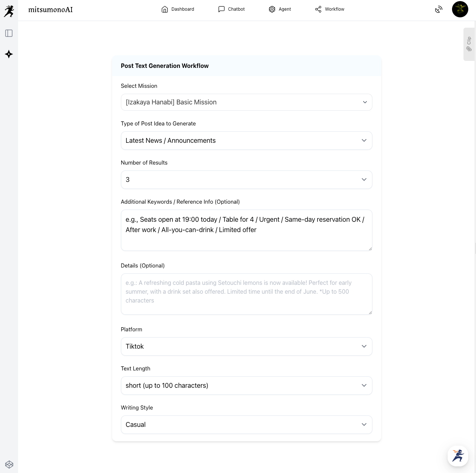Click the mitsumonoAI ninja logo icon

[x=9, y=10]
